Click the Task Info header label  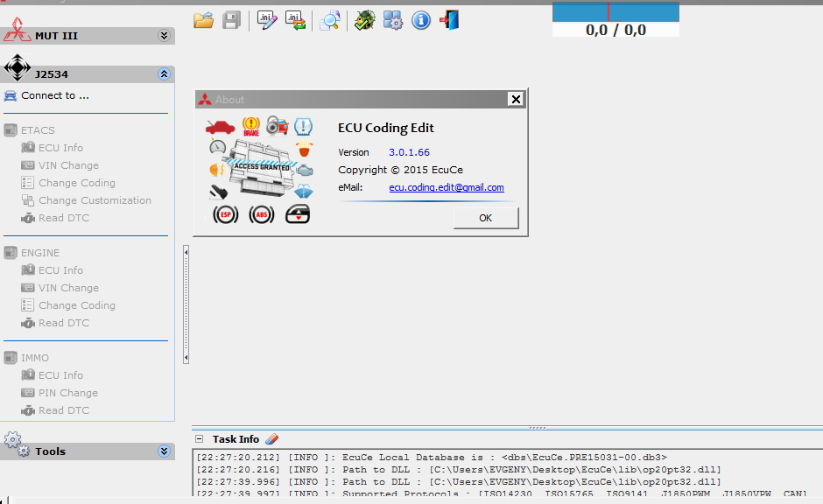click(x=236, y=439)
